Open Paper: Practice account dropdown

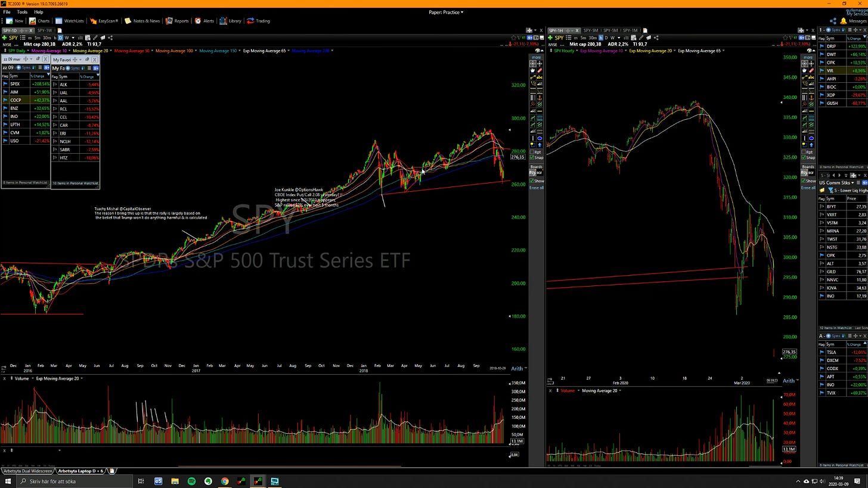point(446,12)
